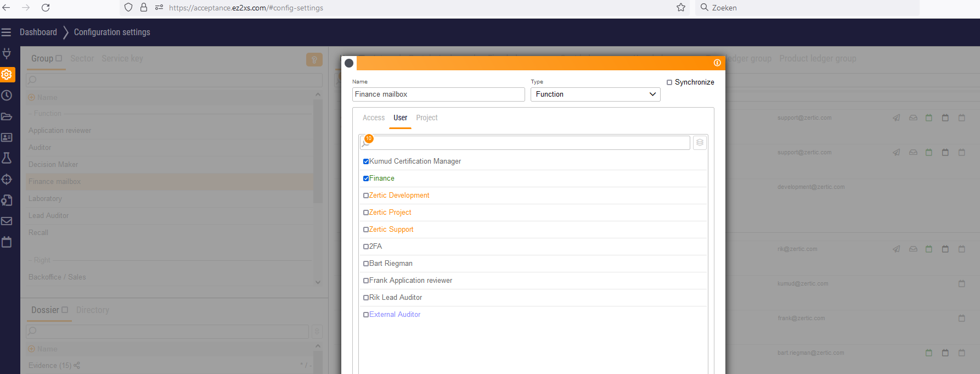This screenshot has height=374, width=980.
Task: Check the Zertic Development user checkbox
Action: coord(366,196)
